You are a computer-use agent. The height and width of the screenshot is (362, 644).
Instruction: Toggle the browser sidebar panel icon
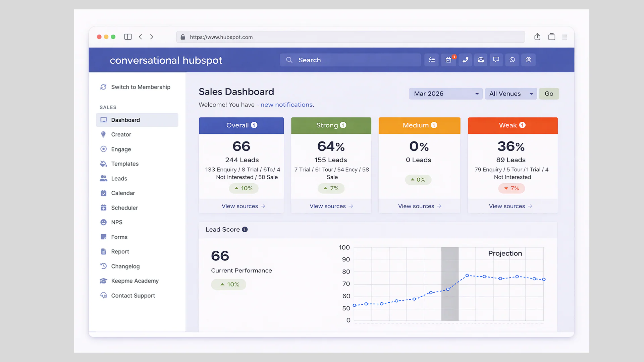[x=128, y=37]
